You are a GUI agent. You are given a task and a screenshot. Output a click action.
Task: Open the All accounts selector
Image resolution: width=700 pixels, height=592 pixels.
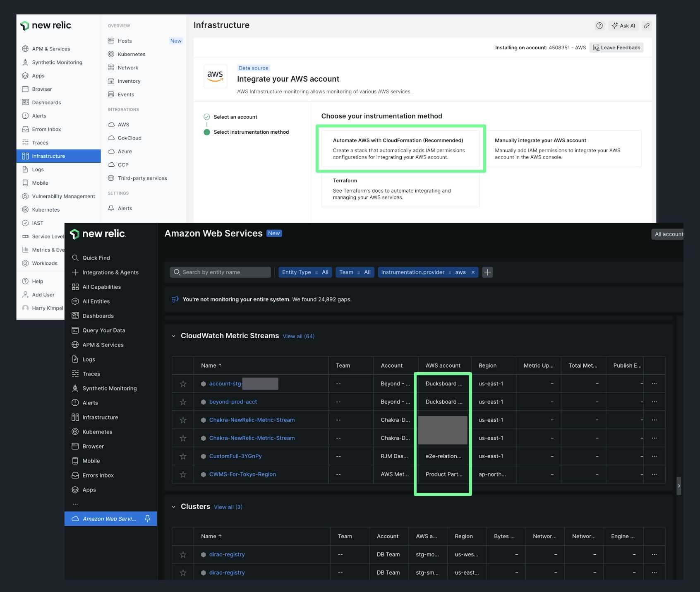pos(668,234)
